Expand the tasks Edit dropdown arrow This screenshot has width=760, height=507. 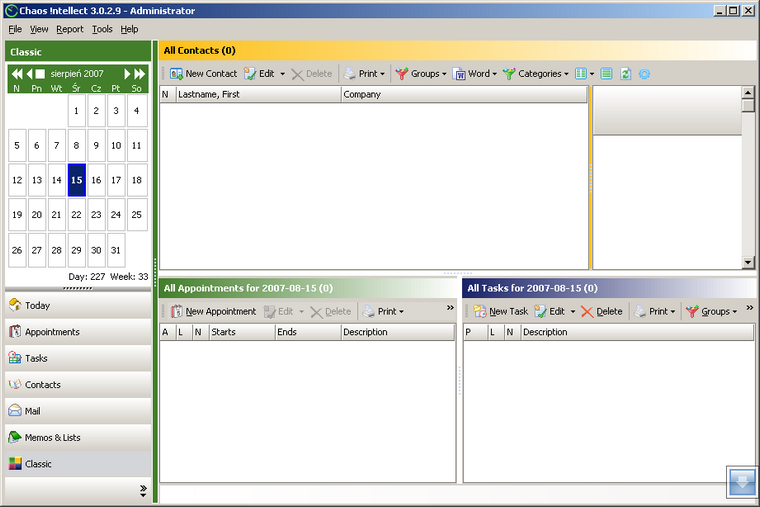[572, 311]
